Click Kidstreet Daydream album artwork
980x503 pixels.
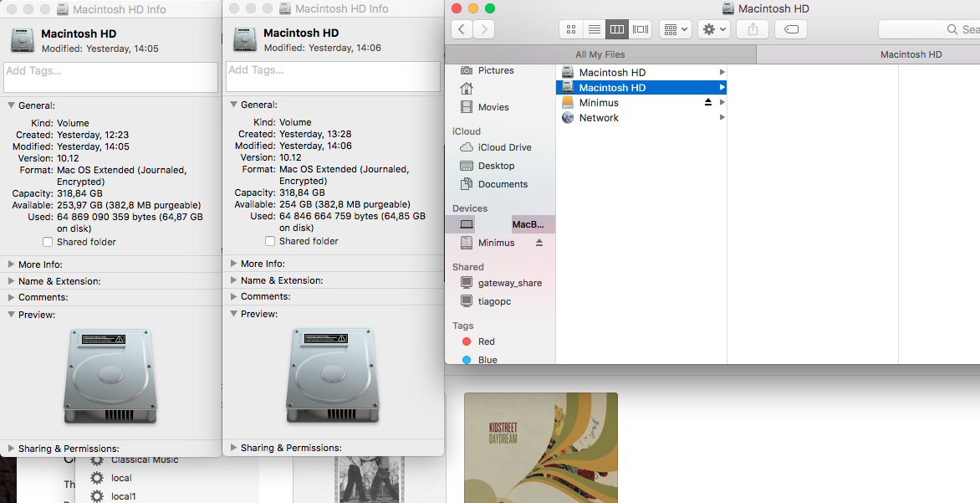(x=541, y=448)
